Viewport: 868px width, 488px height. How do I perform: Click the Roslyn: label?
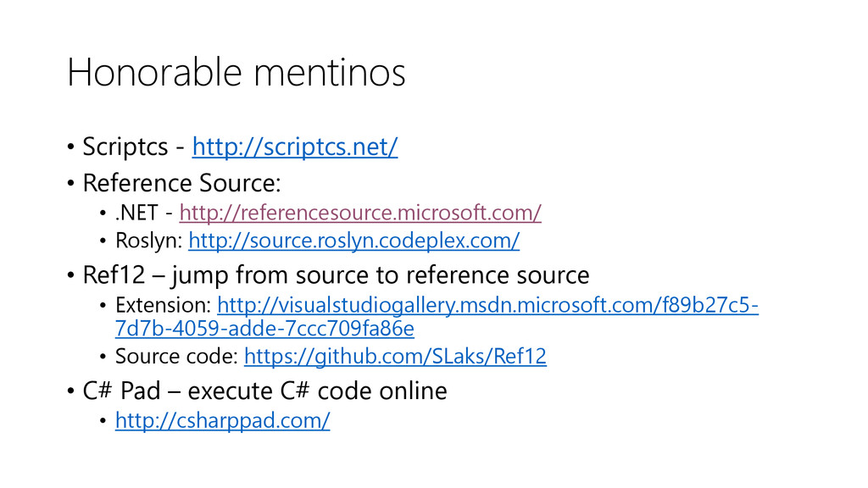tap(149, 241)
